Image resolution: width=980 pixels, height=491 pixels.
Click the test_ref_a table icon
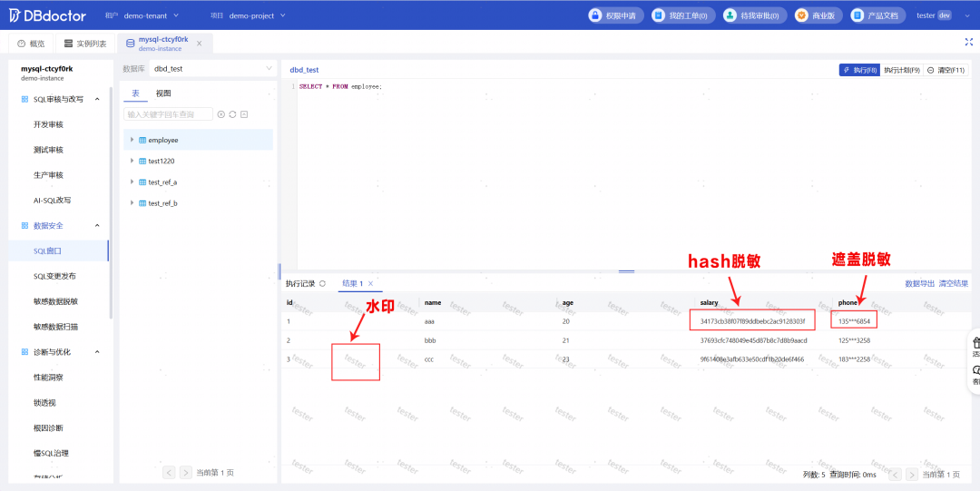(142, 182)
